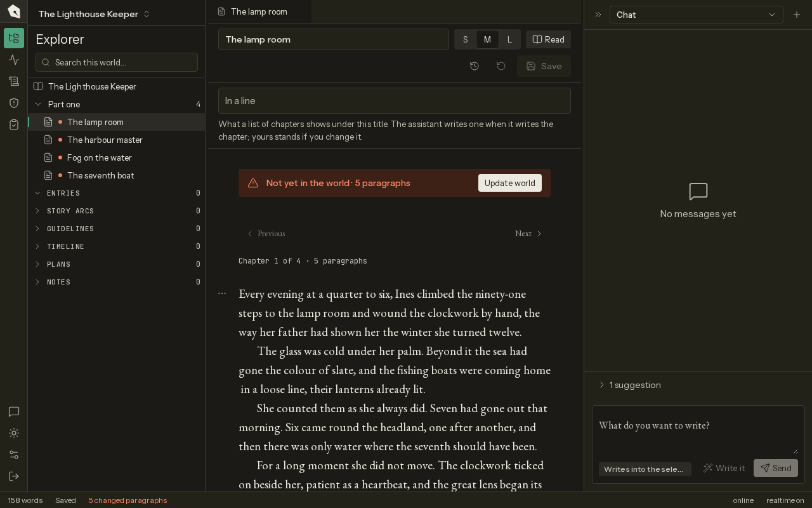Open the Explorer panel icon in sidebar
This screenshot has height=508, width=812.
tap(14, 38)
